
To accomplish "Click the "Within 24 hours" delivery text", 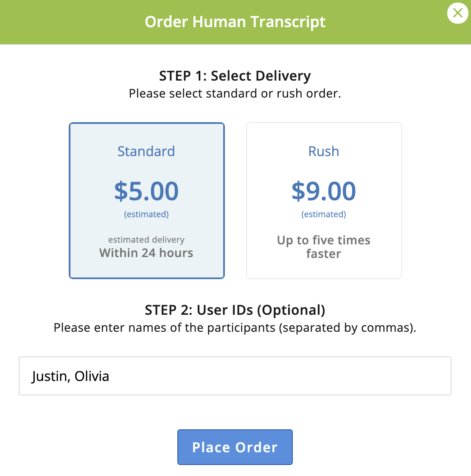I will 146,253.
